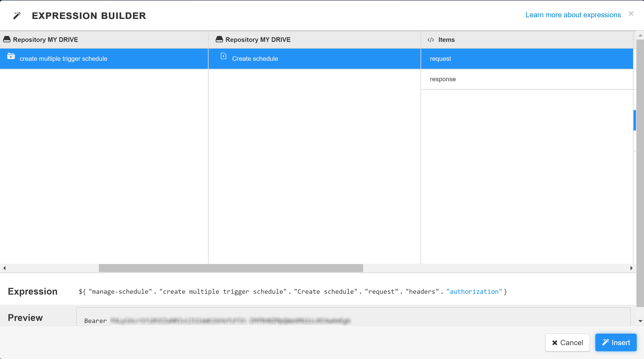Click the authorization token in the Expression field
644x359 pixels.
coord(474,291)
